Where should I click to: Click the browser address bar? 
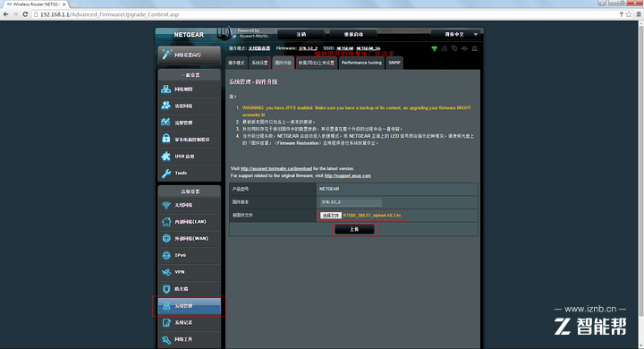click(x=325, y=14)
